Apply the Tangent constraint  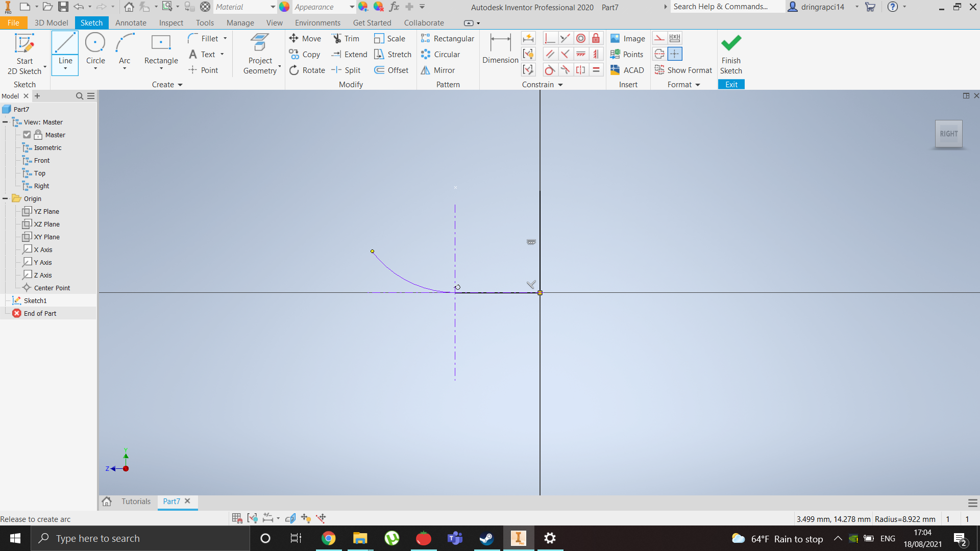point(549,70)
